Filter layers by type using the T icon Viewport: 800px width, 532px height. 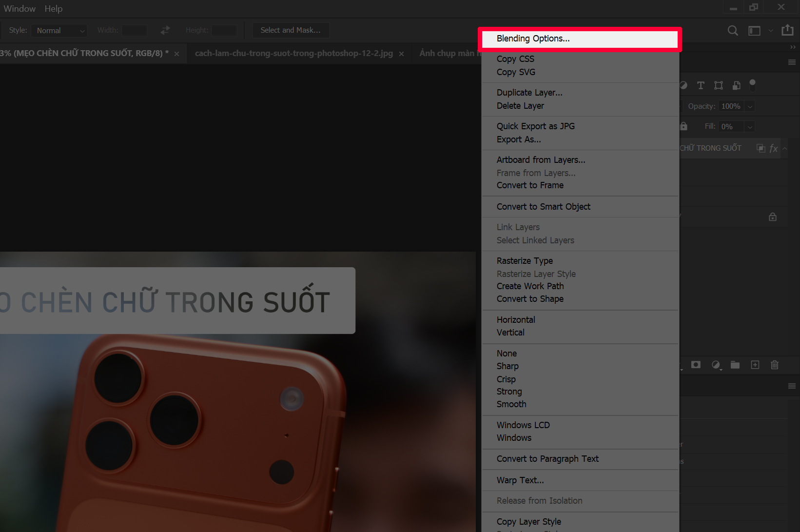(x=701, y=85)
